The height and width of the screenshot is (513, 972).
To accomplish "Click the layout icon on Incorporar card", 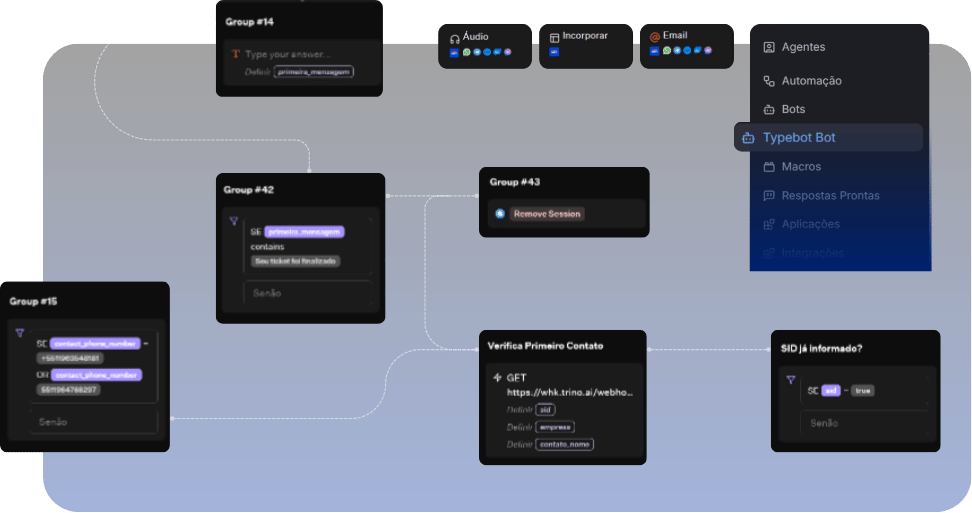I will [555, 37].
